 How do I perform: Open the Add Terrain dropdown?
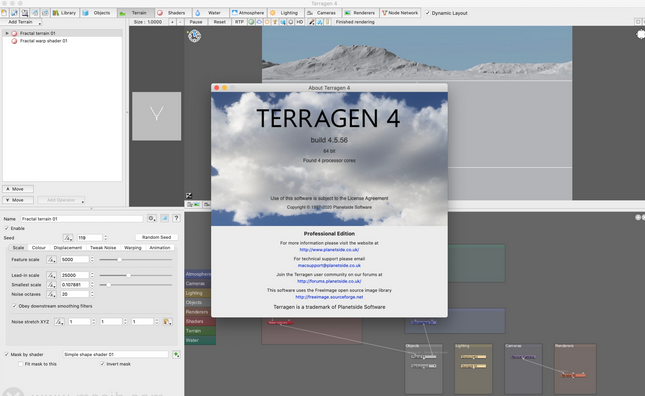coord(22,22)
